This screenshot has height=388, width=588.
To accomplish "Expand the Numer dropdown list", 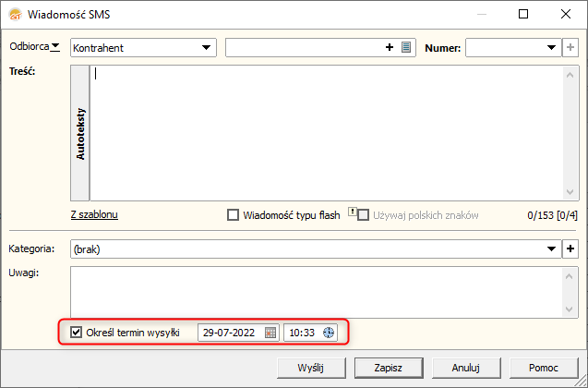I will coord(551,48).
